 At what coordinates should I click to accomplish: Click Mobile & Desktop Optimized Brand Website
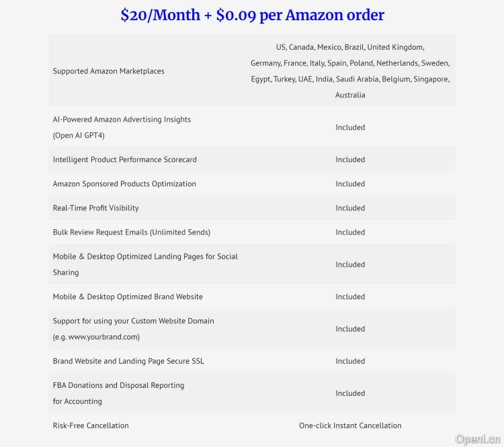click(x=128, y=297)
